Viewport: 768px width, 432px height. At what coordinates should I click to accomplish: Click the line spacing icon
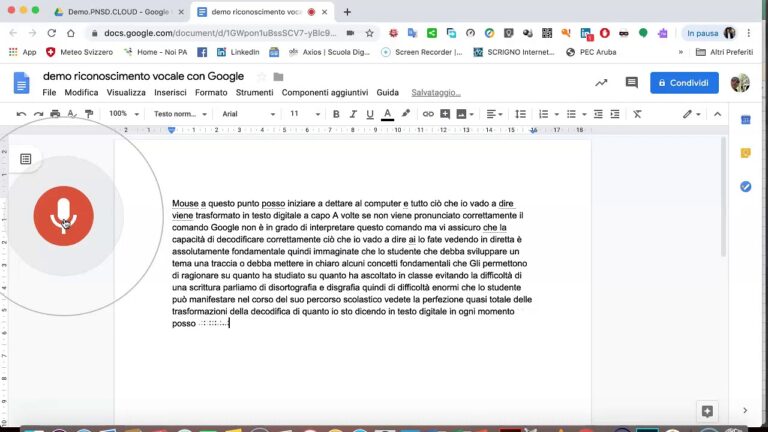521,114
